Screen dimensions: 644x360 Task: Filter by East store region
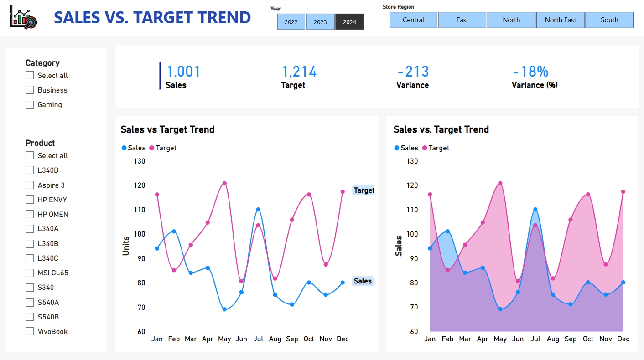[462, 20]
